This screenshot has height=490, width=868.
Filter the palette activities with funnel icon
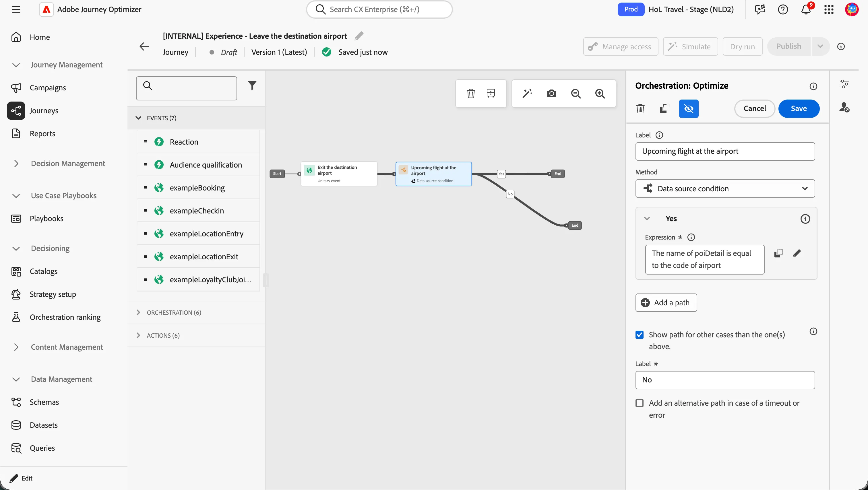(x=252, y=85)
